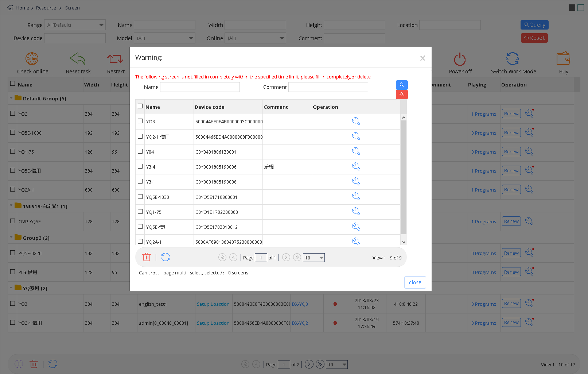Viewport: 588px width, 374px height.
Task: Click Renew button for OVP-YQ5E row
Action: coord(511,221)
